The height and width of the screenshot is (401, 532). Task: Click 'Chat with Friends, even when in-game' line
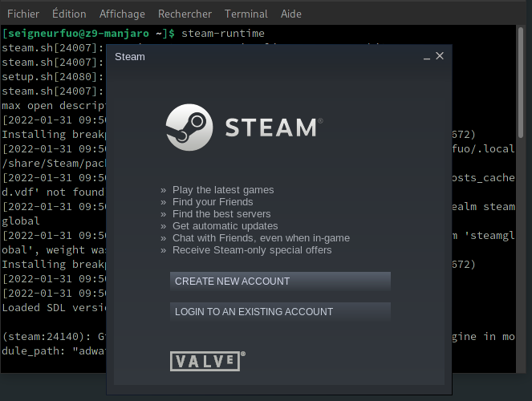pos(255,238)
